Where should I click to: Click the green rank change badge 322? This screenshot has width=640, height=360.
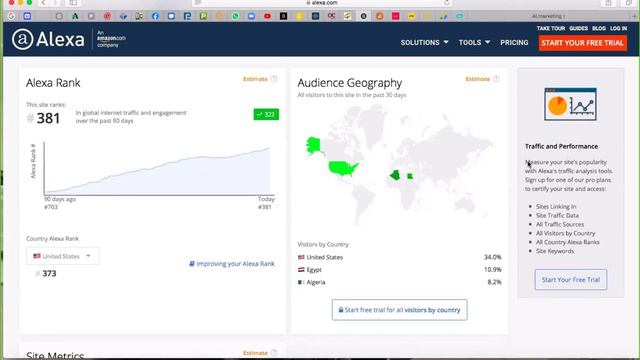click(266, 114)
